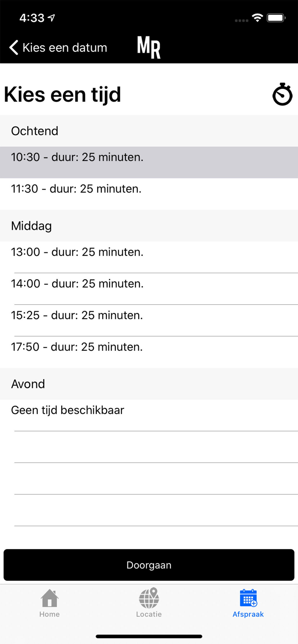Click the MR logo in header
This screenshot has height=644, width=298.
pyautogui.click(x=149, y=47)
